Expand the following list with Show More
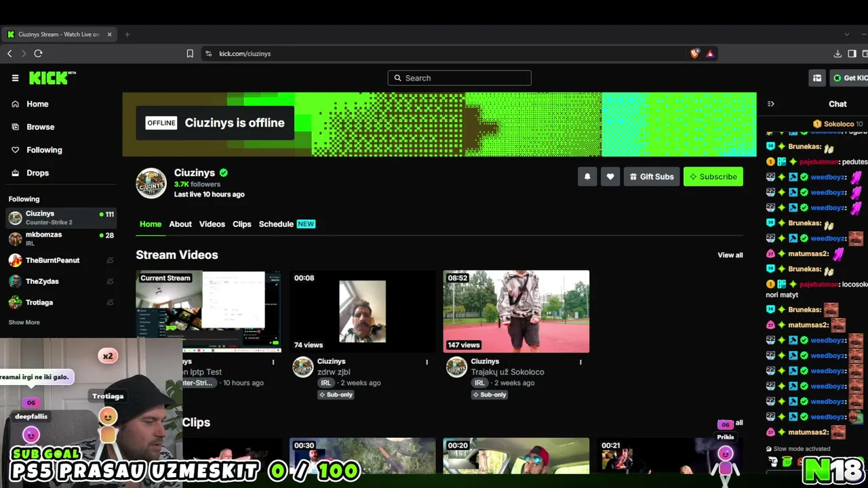This screenshot has height=488, width=868. point(24,323)
